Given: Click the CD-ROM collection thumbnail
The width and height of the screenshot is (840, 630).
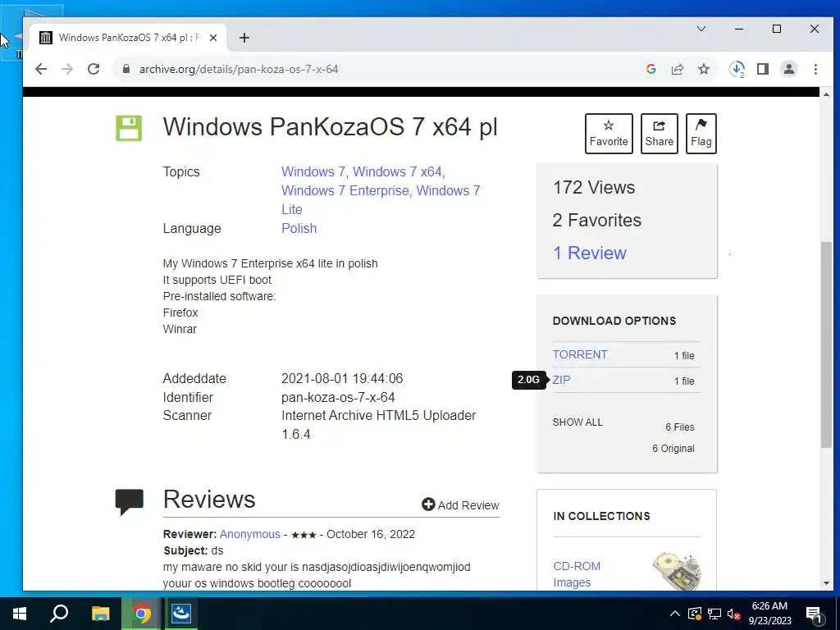Looking at the screenshot, I should [677, 571].
